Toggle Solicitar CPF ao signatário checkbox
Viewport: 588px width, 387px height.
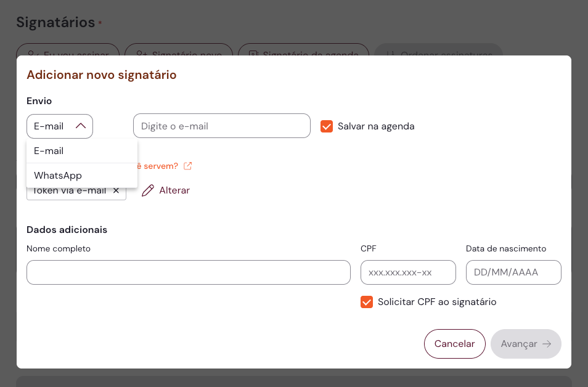click(367, 302)
